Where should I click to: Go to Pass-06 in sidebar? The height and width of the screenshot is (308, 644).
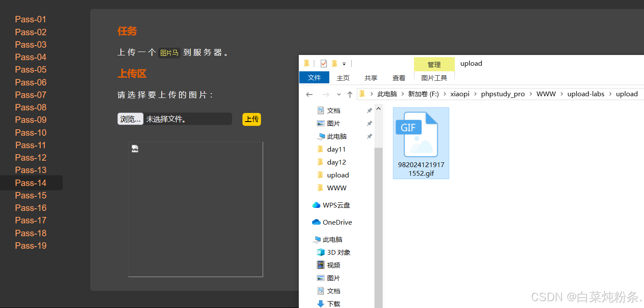point(31,82)
